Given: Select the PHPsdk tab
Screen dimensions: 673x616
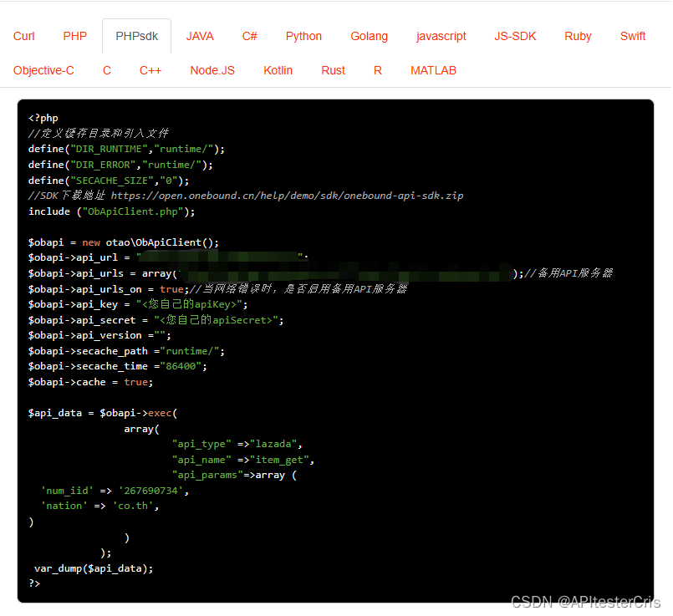Looking at the screenshot, I should click(137, 36).
